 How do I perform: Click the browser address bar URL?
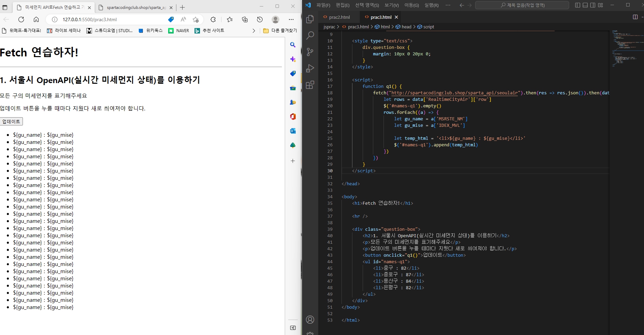pyautogui.click(x=90, y=19)
